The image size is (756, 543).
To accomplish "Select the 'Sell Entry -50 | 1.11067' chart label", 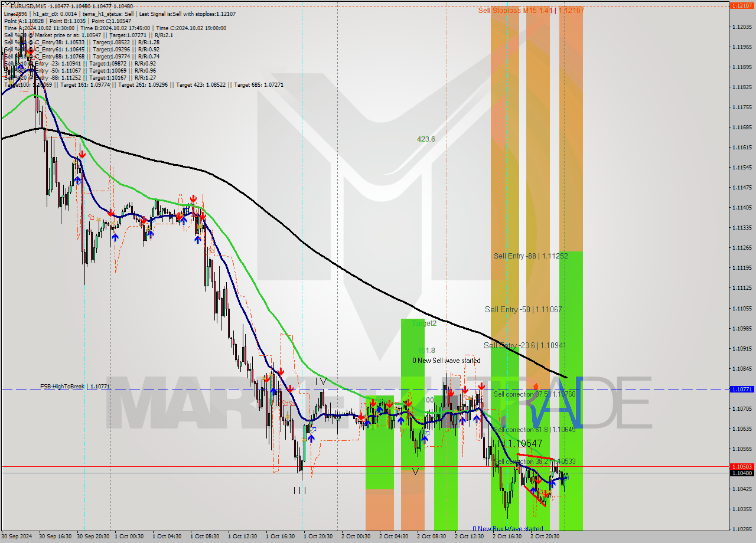I will click(x=523, y=309).
